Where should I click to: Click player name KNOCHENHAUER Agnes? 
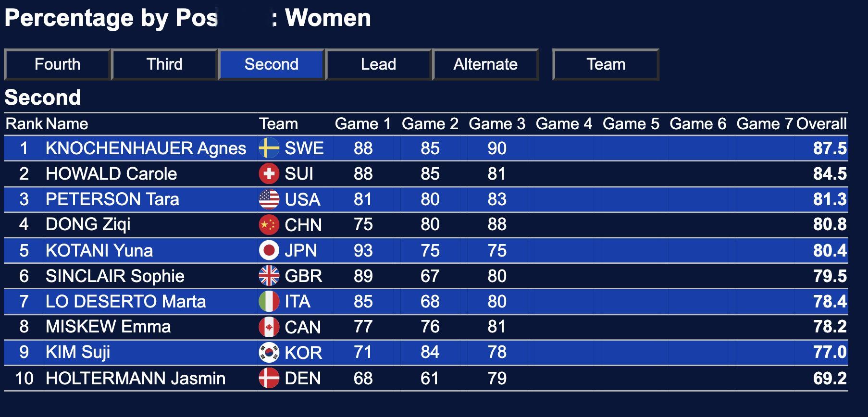[x=146, y=148]
